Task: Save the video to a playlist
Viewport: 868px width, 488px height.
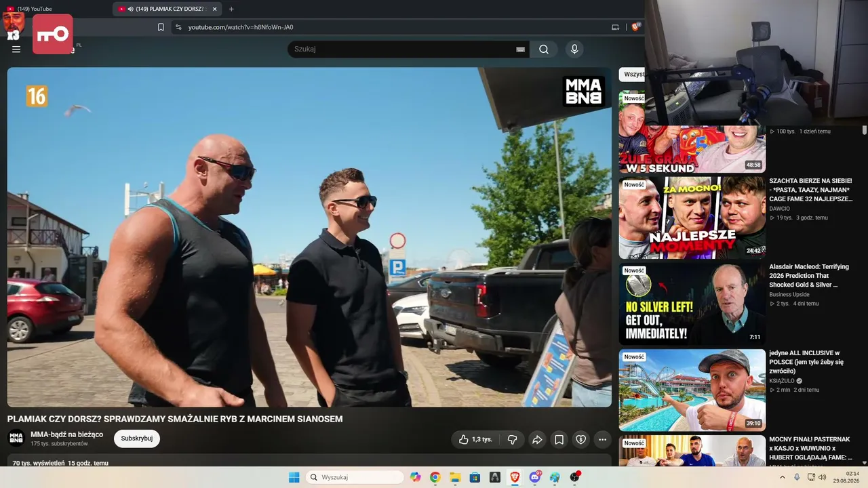Action: (559, 439)
